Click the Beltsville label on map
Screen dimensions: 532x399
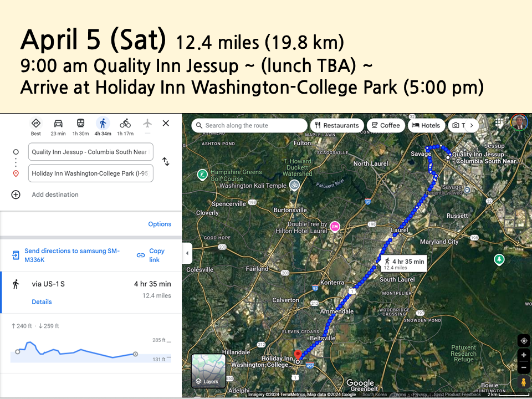[323, 338]
